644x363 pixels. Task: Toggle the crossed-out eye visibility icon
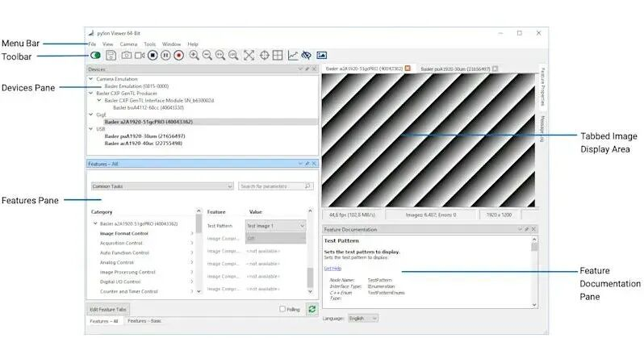[x=307, y=55]
